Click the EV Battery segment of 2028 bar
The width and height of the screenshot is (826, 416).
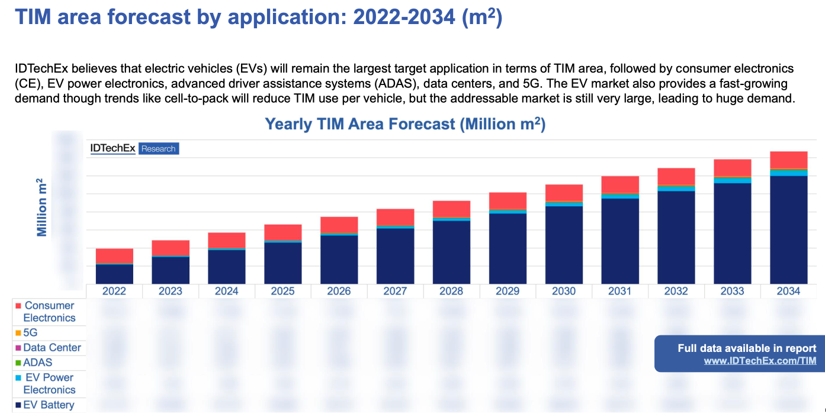coord(451,253)
